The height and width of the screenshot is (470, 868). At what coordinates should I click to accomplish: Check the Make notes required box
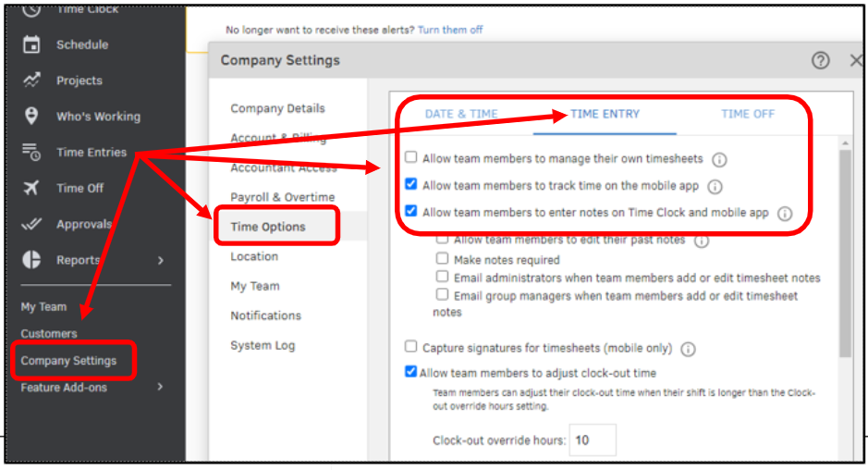pos(443,259)
